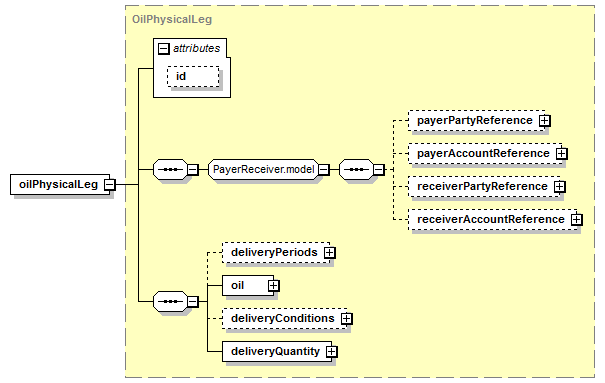The height and width of the screenshot is (383, 605).
Task: Select the sequence icon before PayerReceiver.model
Action: tap(171, 169)
